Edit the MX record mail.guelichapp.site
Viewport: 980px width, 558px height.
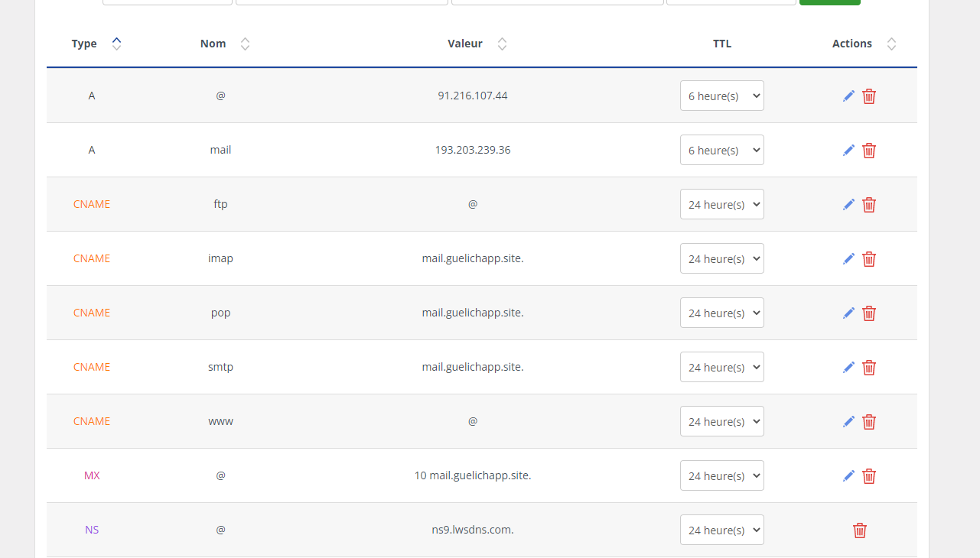pyautogui.click(x=848, y=476)
